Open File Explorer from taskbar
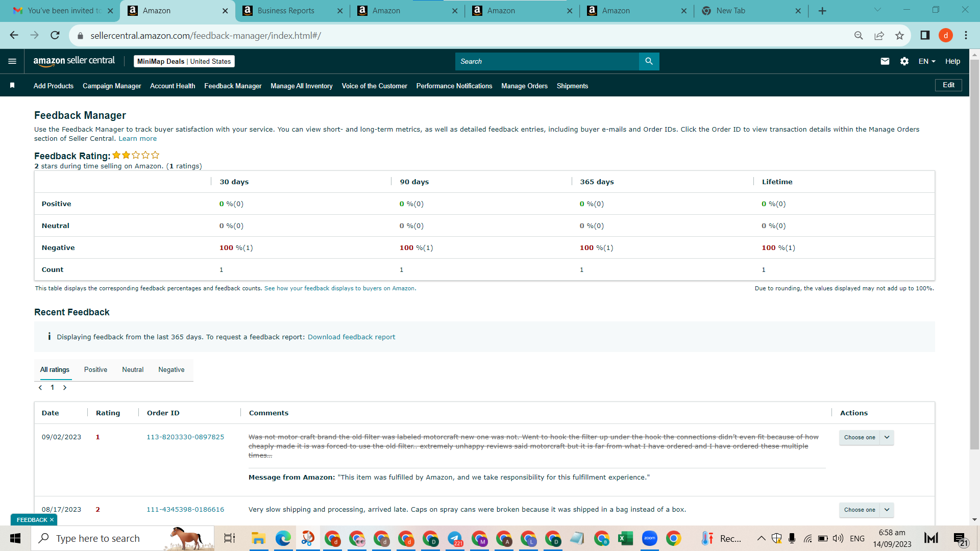This screenshot has width=980, height=551. 258,538
